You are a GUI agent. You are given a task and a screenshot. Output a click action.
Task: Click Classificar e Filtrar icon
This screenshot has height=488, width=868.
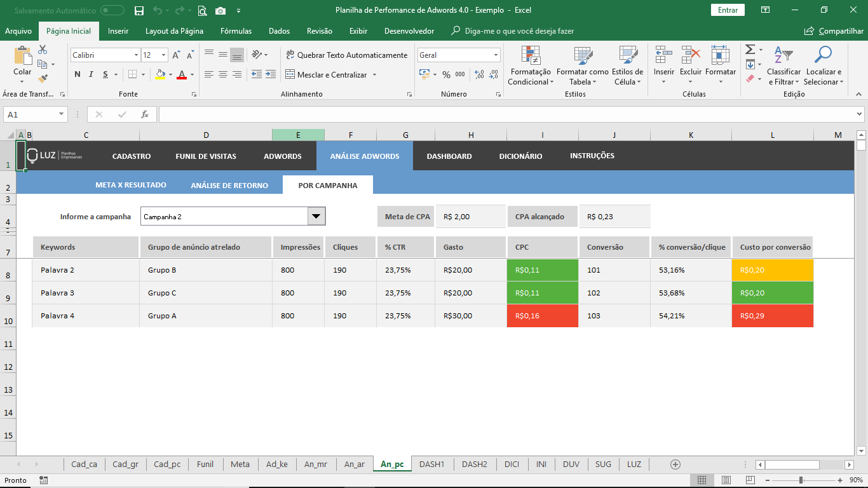(x=784, y=56)
